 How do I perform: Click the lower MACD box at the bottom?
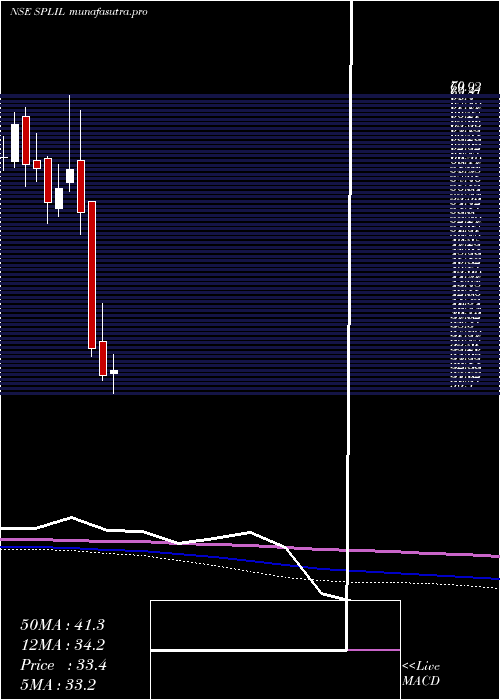click(275, 675)
